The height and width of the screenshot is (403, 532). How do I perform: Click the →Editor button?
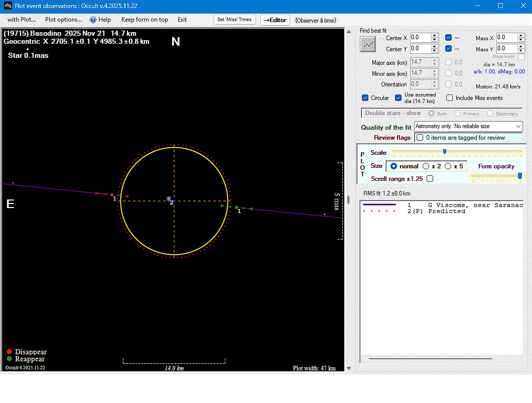click(275, 20)
